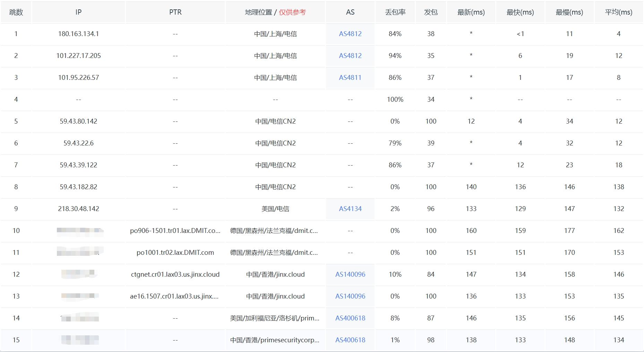Select IP address 180.163.134.1
This screenshot has width=644, height=352.
78,34
